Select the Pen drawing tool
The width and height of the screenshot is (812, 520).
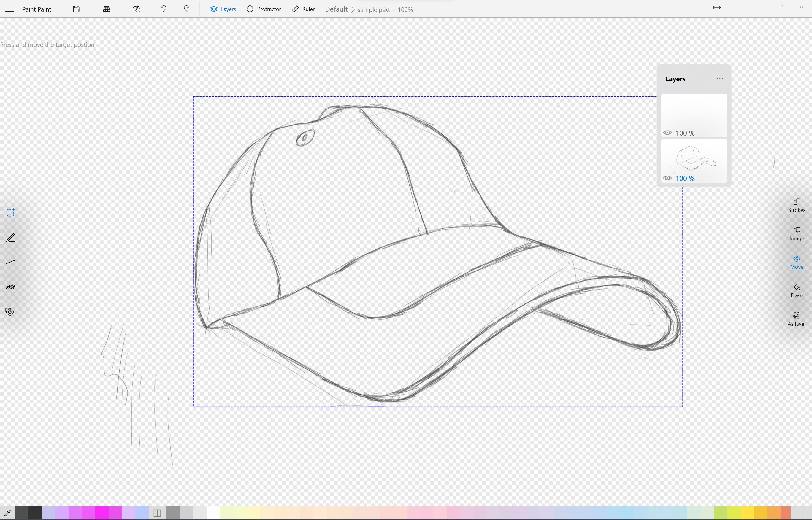[x=10, y=237]
